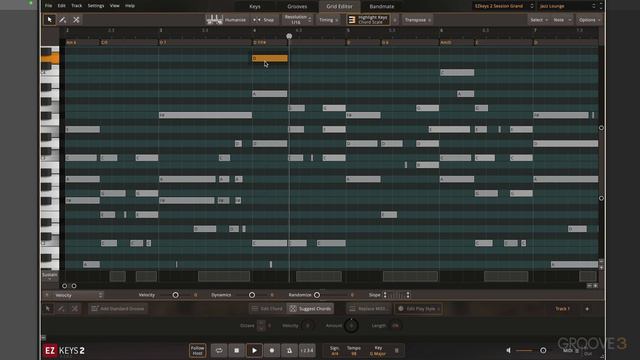Image resolution: width=640 pixels, height=360 pixels.
Task: Adjust the Velocity slider knob
Action: 176,295
